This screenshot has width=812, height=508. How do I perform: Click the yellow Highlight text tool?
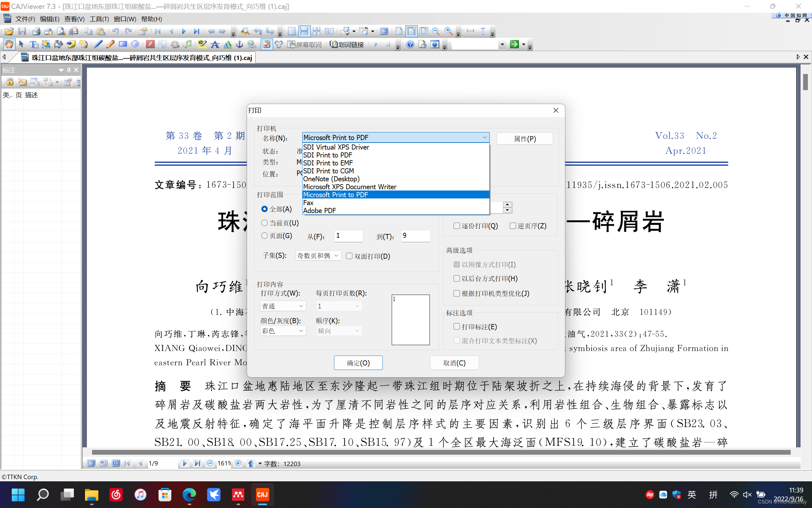[x=202, y=44]
